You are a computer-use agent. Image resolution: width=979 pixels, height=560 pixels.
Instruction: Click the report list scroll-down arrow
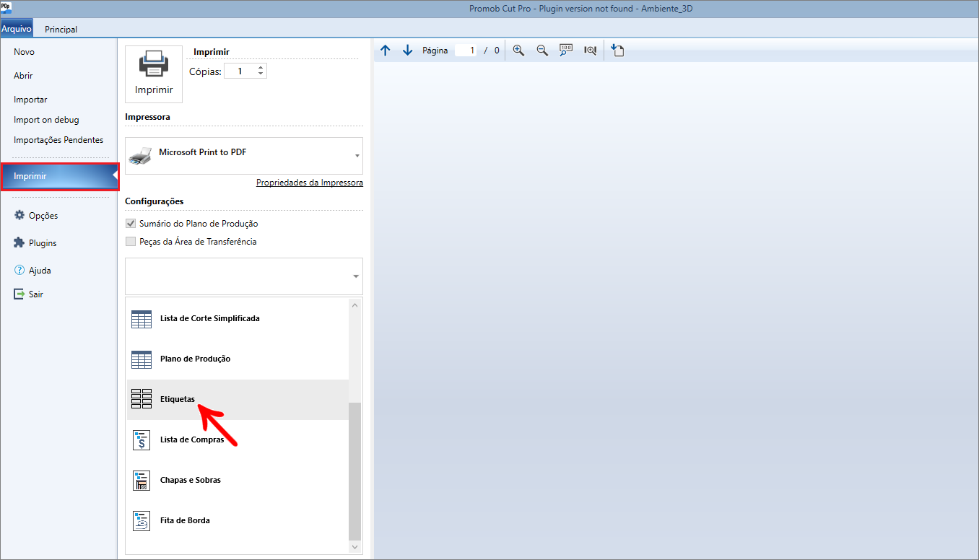354,548
